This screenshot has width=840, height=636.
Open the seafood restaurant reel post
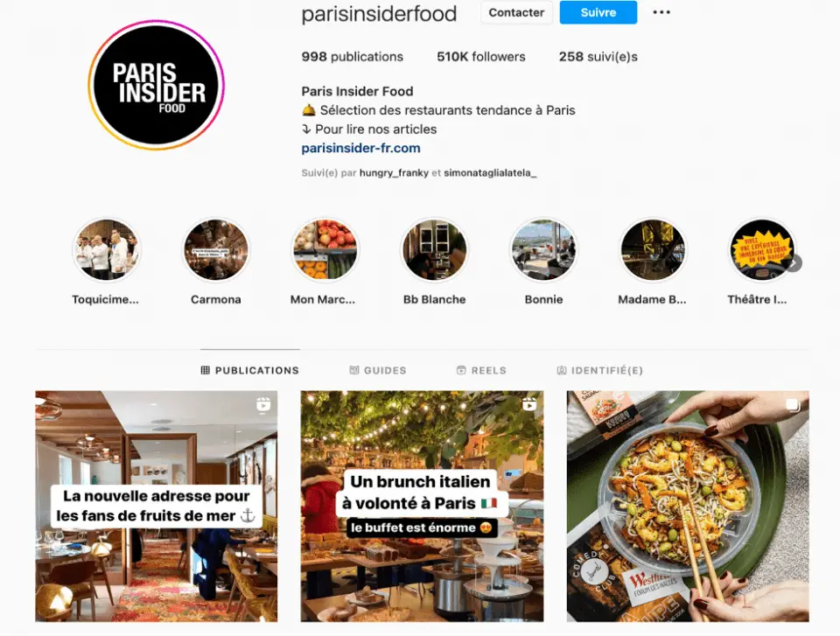pyautogui.click(x=157, y=507)
